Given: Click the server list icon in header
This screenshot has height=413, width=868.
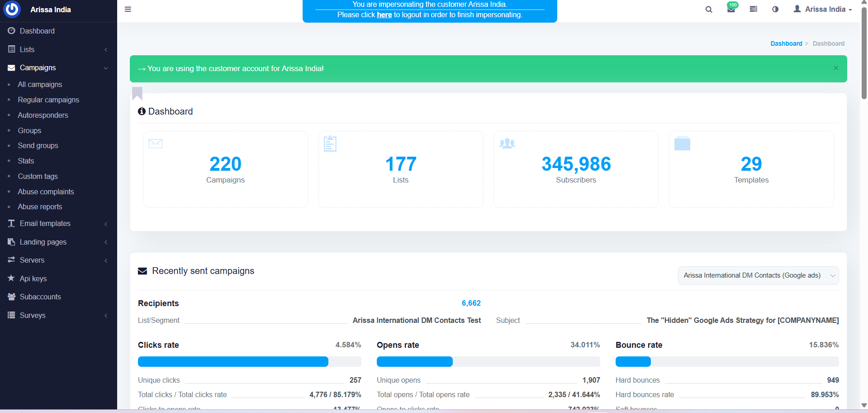Looking at the screenshot, I should [754, 9].
